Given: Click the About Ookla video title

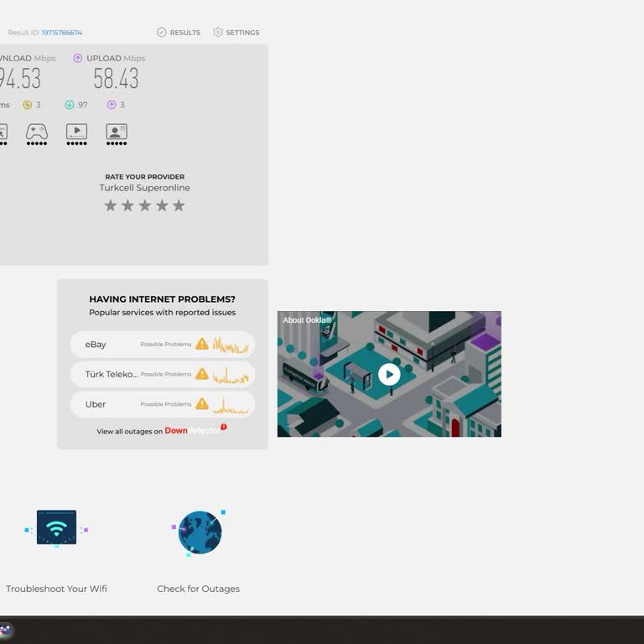Looking at the screenshot, I should coord(307,320).
